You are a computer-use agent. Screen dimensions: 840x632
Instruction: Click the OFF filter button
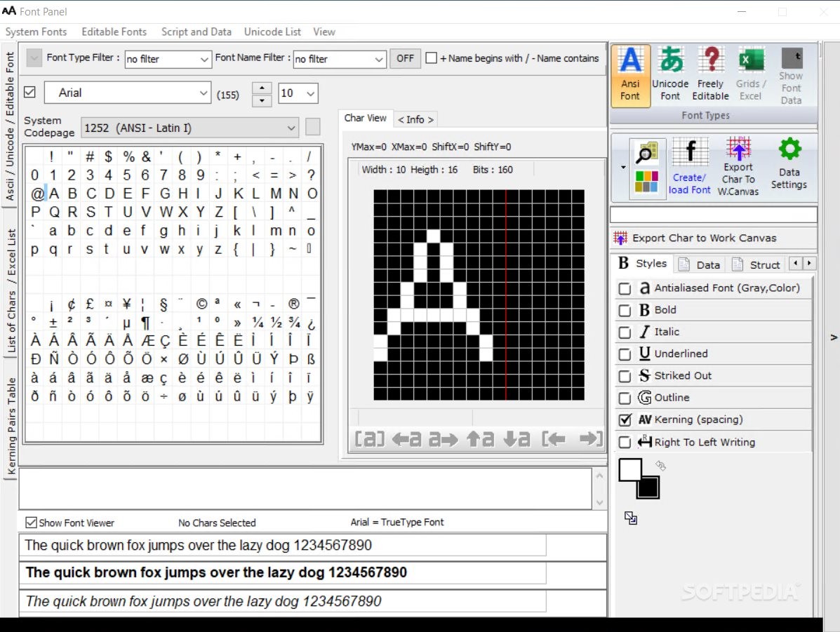coord(405,58)
